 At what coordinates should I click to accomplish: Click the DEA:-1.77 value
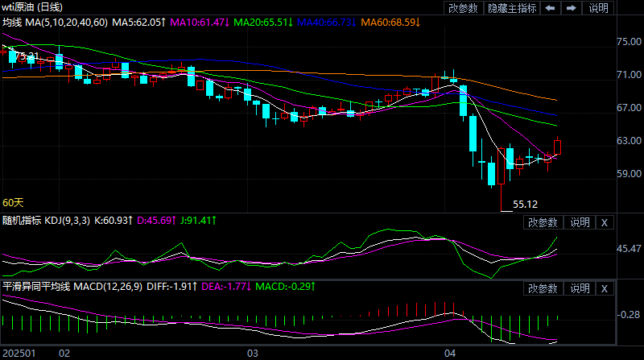pyautogui.click(x=226, y=287)
